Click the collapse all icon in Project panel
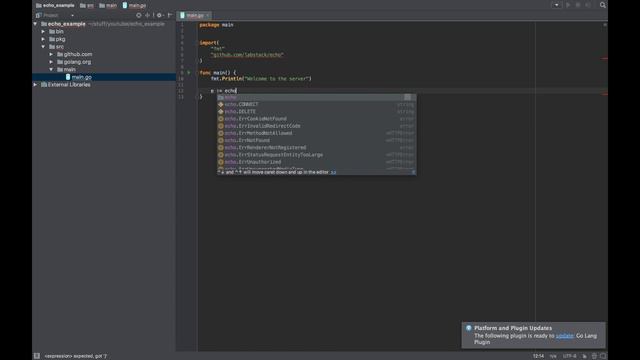The height and width of the screenshot is (360, 640). 148,15
